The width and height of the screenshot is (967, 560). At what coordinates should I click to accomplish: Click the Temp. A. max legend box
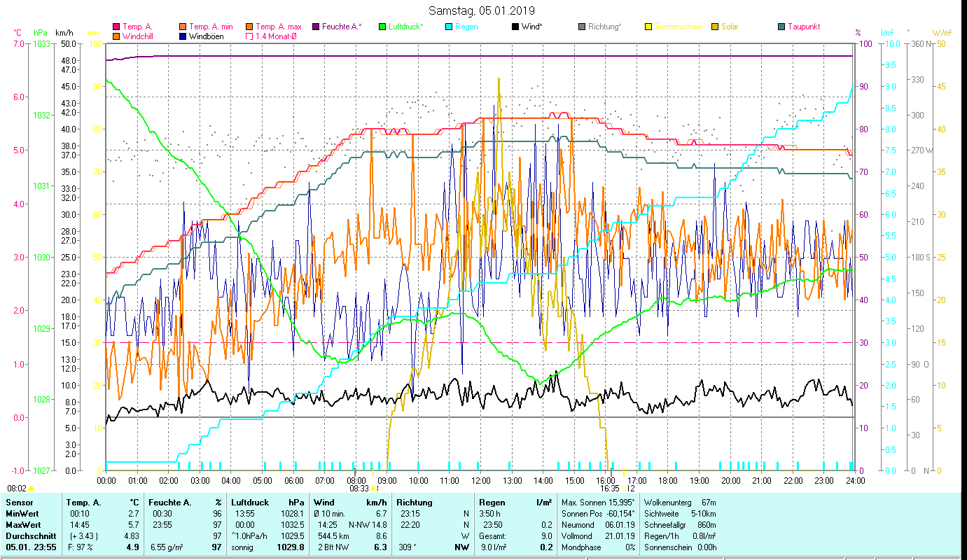coord(249,27)
